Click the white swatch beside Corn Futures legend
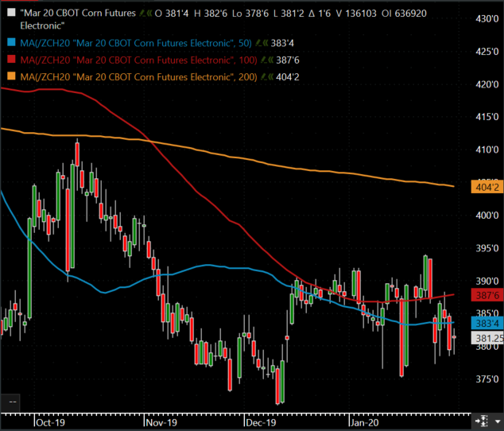This screenshot has height=431, width=504. [11, 13]
